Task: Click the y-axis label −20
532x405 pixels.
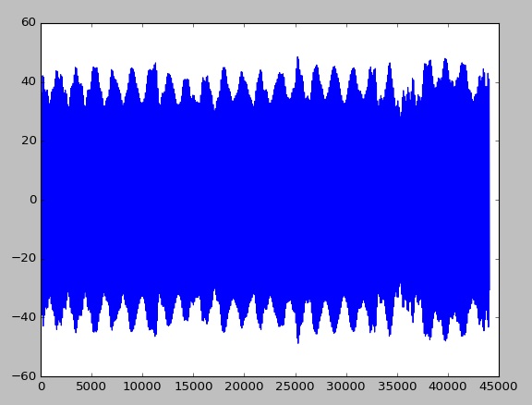Action: tap(24, 259)
